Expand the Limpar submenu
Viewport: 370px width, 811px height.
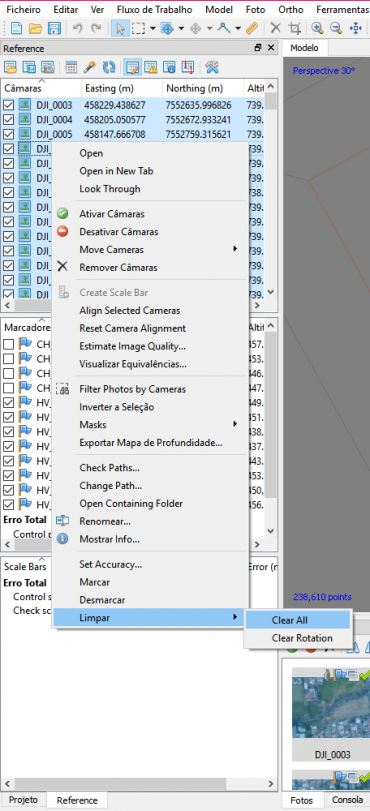tap(151, 618)
